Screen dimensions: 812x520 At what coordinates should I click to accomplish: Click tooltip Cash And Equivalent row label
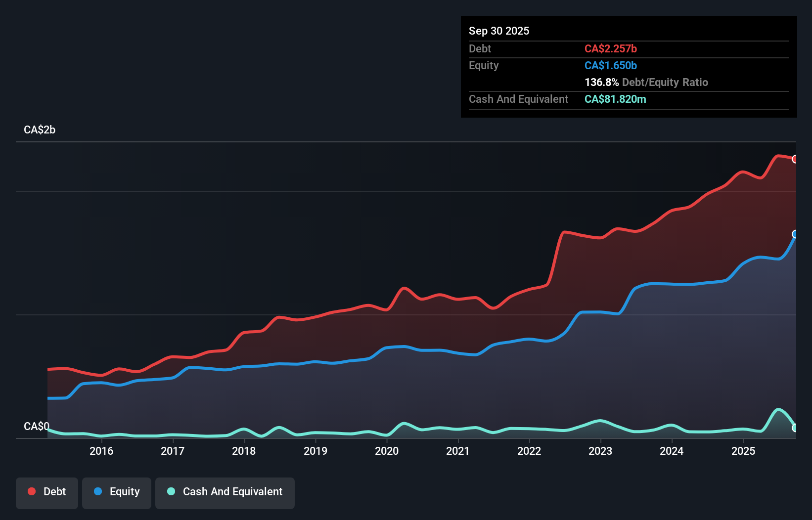click(518, 99)
